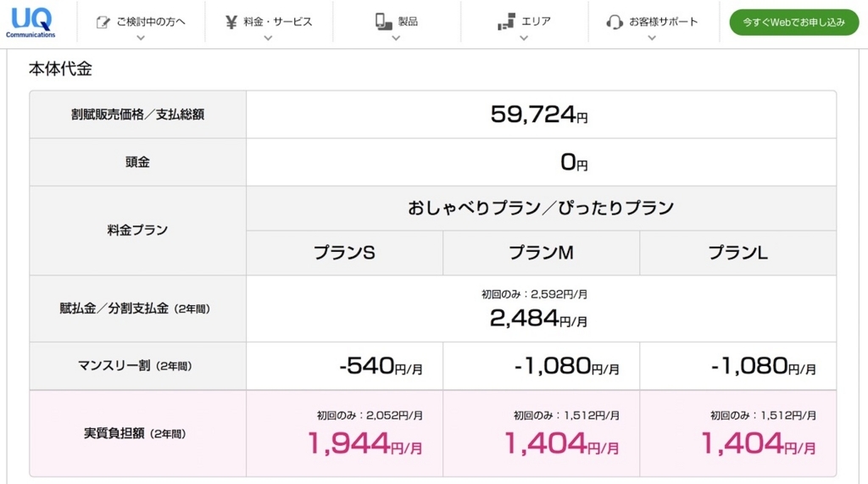Click the pencil icon beside ご検討中の方へ
868x484 pixels.
click(x=103, y=22)
